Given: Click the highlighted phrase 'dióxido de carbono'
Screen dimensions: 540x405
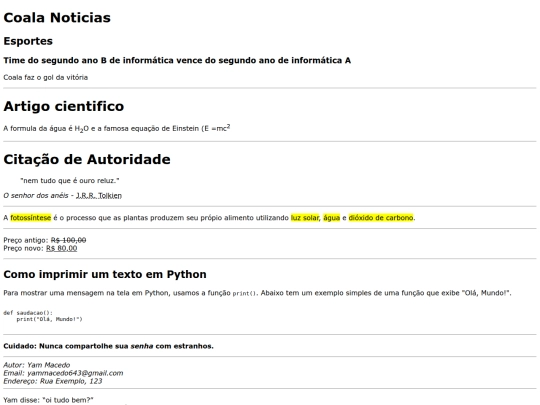Looking at the screenshot, I should pyautogui.click(x=381, y=218).
